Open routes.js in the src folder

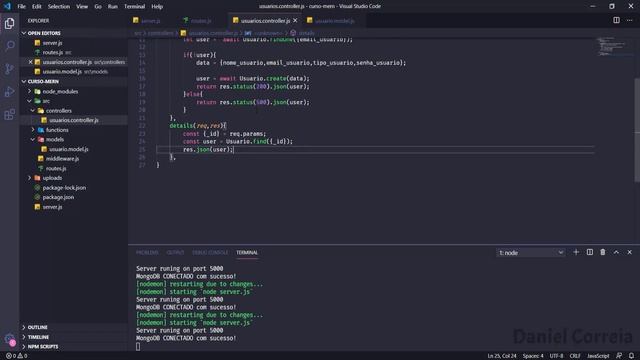coord(56,169)
